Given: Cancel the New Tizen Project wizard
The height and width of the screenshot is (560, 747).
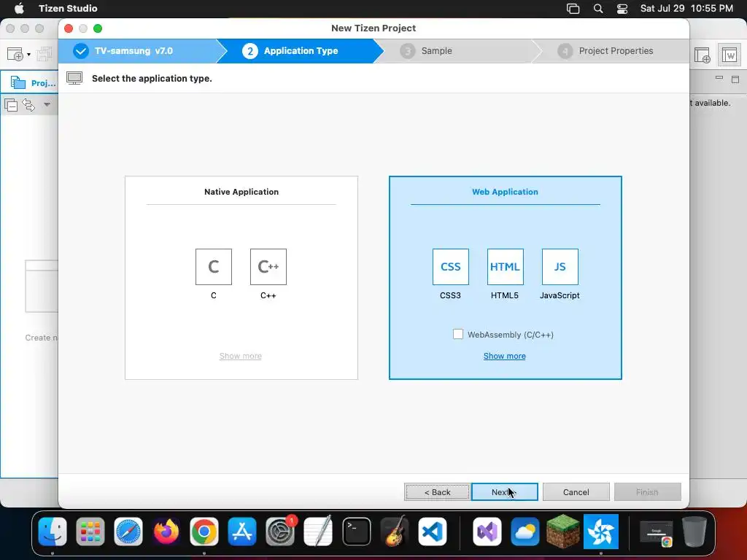Looking at the screenshot, I should tap(576, 492).
